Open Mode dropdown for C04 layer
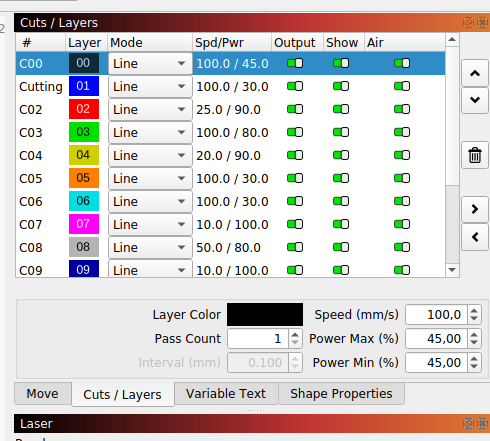Image resolution: width=490 pixels, height=441 pixels. [150, 155]
